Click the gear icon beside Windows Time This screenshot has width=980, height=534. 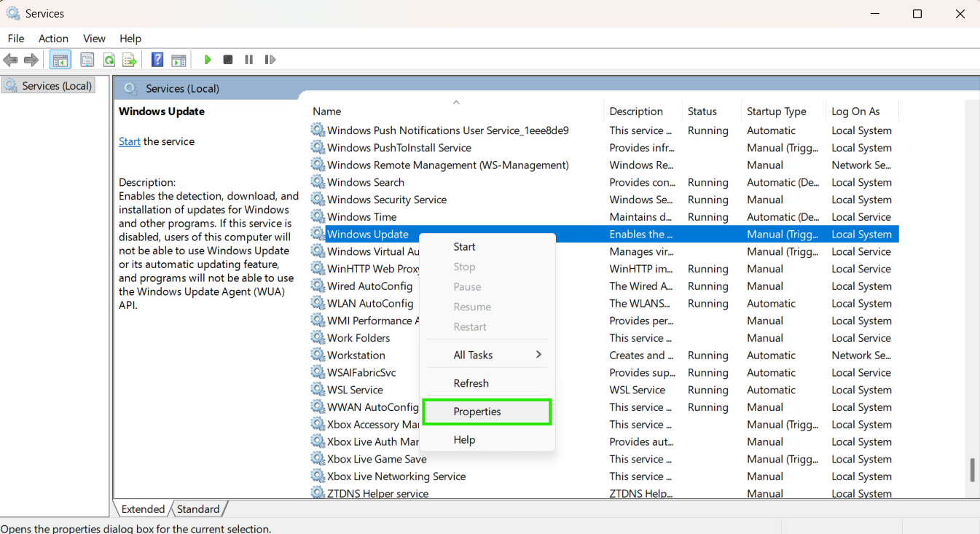point(318,217)
